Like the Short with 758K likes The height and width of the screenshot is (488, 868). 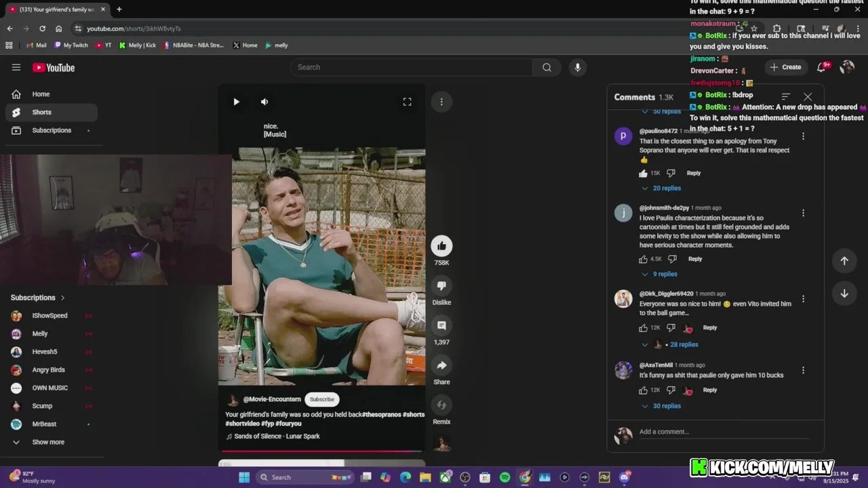(441, 246)
